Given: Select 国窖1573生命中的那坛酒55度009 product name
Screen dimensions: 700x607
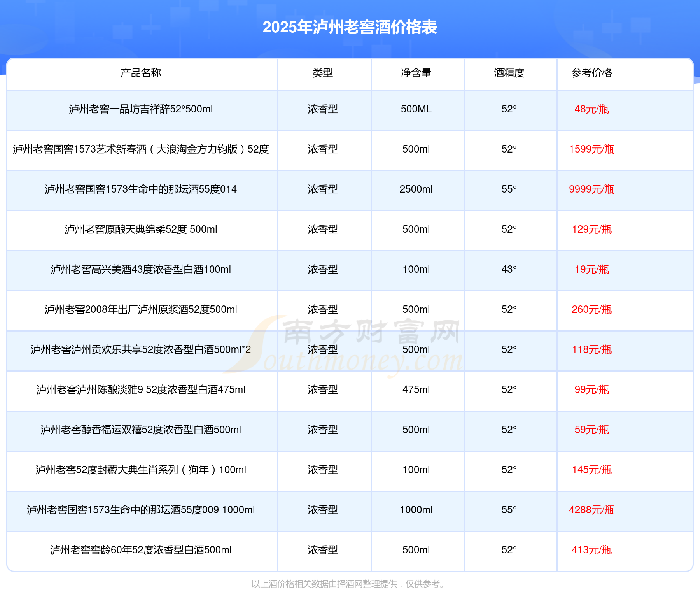Looking at the screenshot, I should tap(141, 510).
